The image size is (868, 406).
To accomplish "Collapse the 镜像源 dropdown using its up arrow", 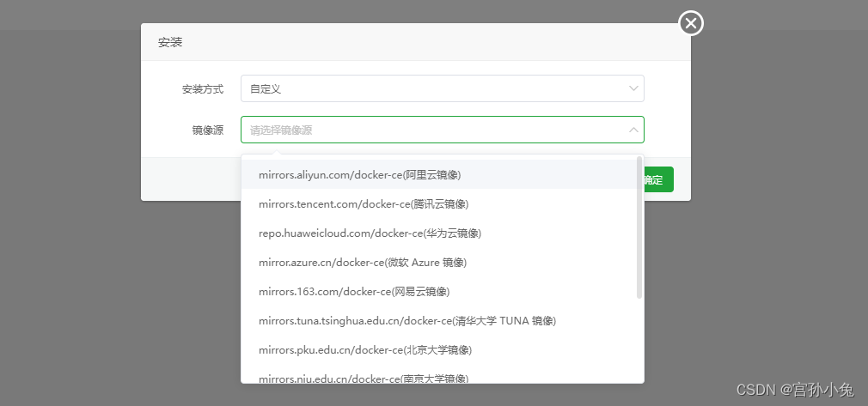I will [634, 130].
